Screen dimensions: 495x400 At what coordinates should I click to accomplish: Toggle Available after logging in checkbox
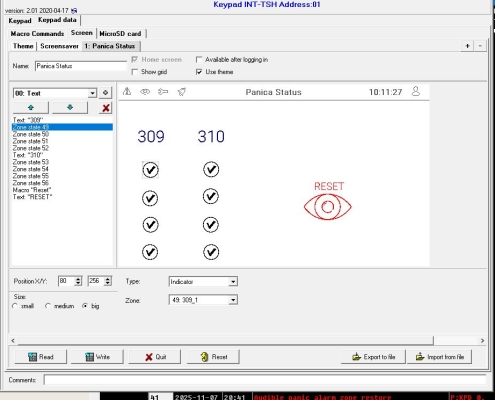199,60
